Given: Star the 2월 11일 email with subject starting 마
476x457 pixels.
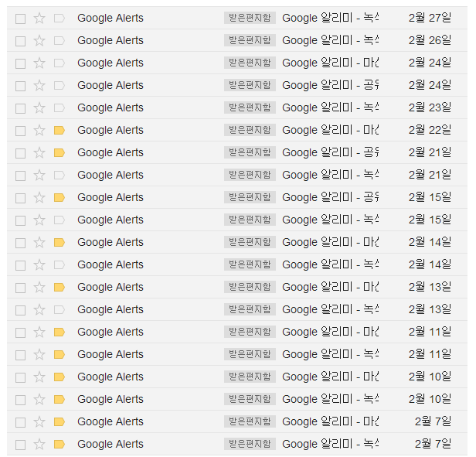Looking at the screenshot, I should 39,333.
